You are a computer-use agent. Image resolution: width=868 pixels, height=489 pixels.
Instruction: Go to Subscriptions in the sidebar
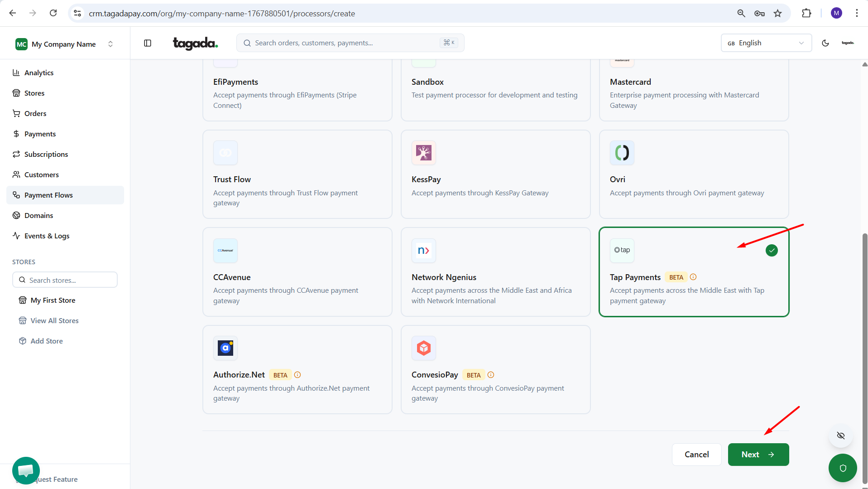[x=46, y=154]
